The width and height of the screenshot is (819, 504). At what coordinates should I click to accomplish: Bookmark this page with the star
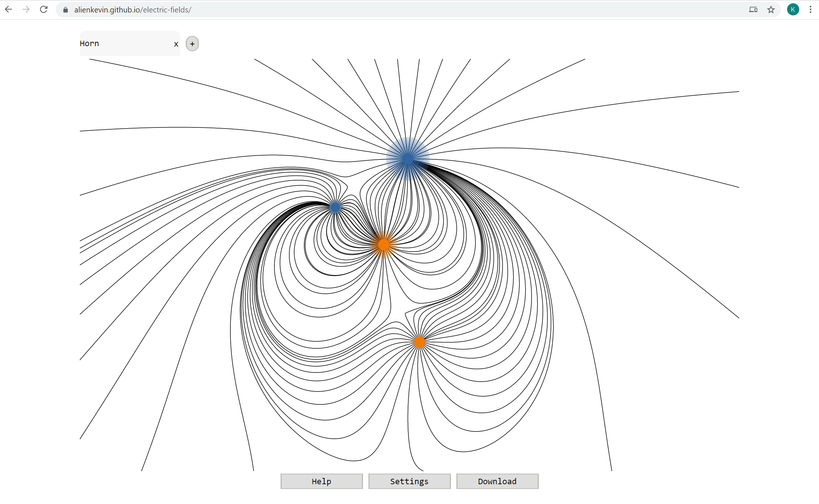click(x=771, y=10)
